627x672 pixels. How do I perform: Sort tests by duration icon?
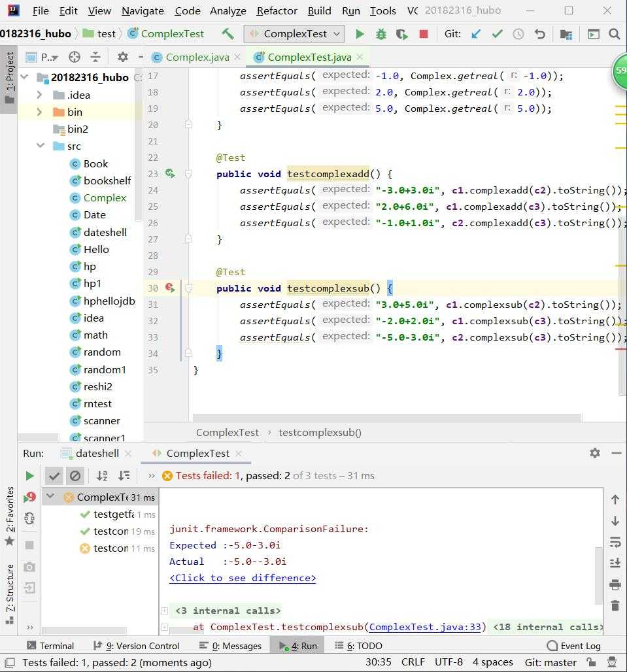coord(124,476)
